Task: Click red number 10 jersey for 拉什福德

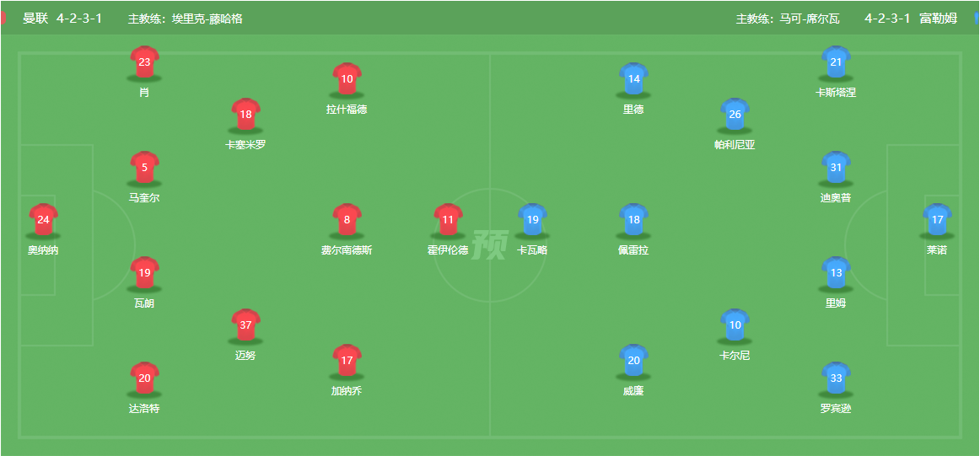Action: 347,79
